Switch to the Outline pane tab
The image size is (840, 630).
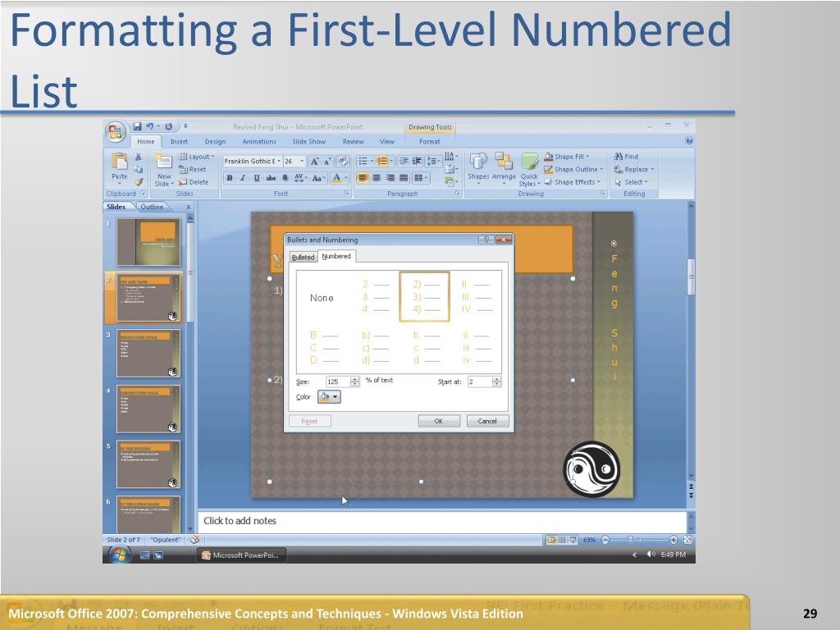[x=152, y=207]
